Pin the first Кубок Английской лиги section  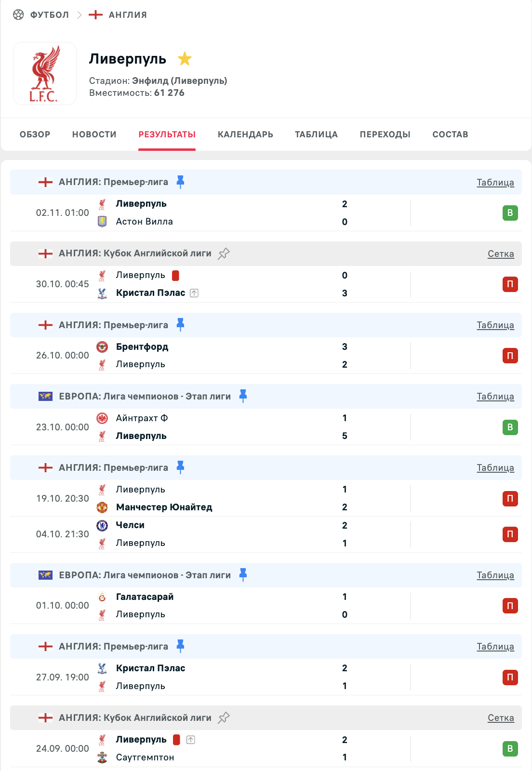tap(224, 253)
